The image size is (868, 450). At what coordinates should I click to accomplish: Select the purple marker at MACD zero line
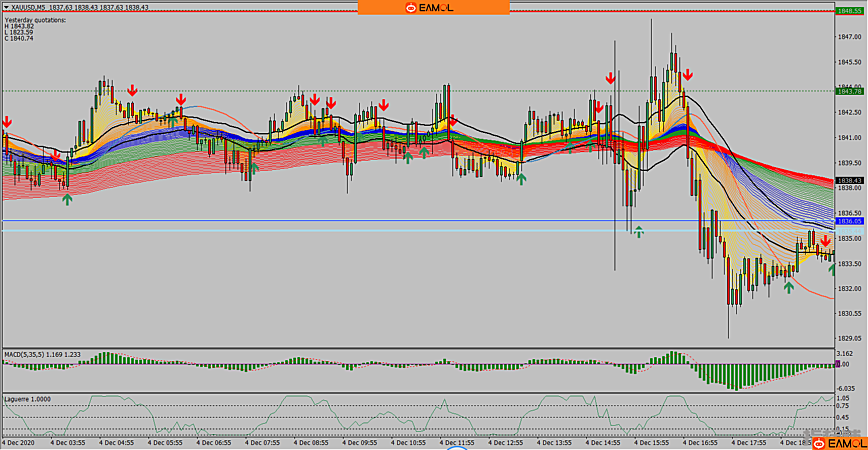[x=838, y=364]
